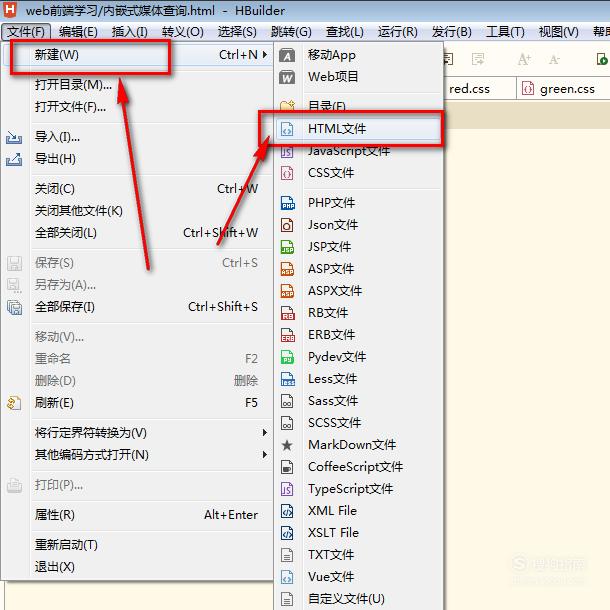
Task: Click the JSP文件 green icon
Action: coord(287,247)
